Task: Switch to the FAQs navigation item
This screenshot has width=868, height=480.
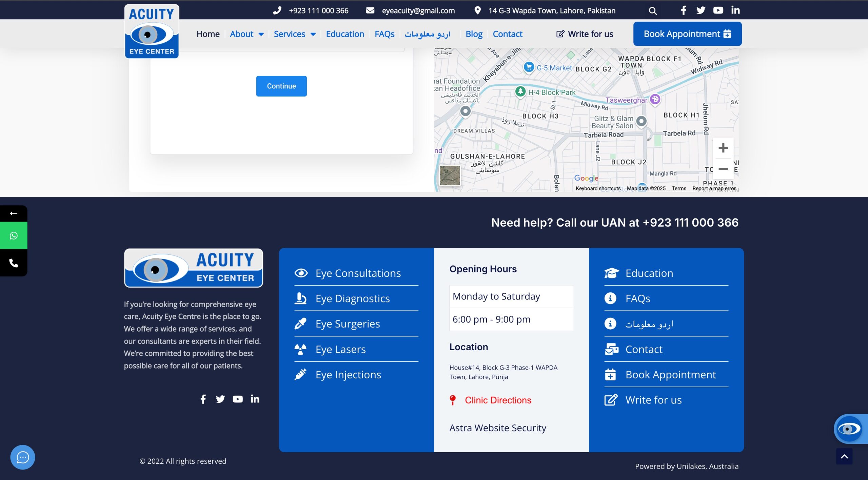Action: coord(384,34)
